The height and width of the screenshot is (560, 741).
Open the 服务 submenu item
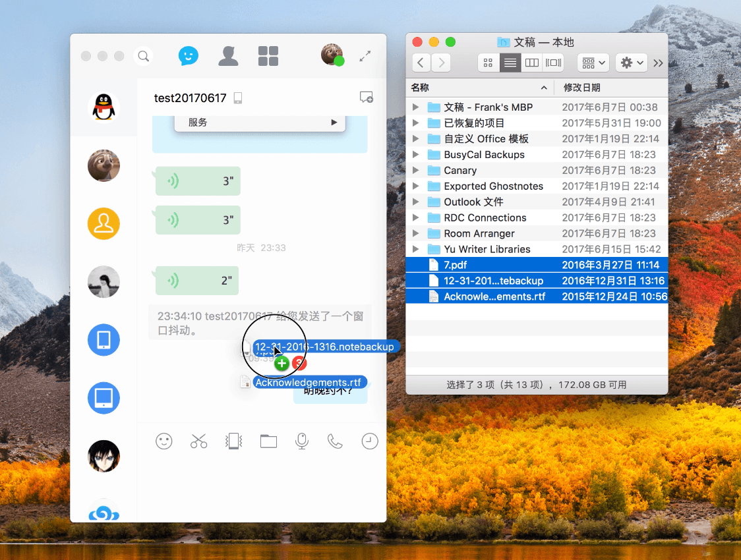(260, 123)
